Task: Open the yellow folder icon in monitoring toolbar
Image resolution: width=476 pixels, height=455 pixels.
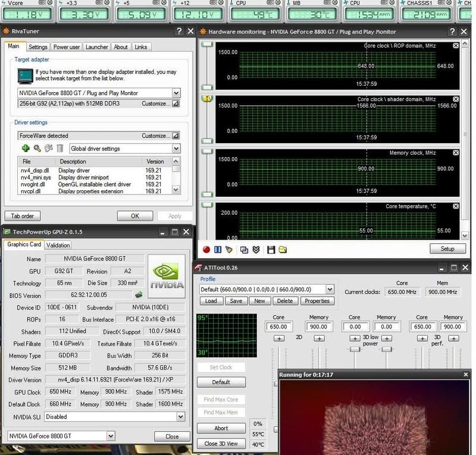Action: [283, 249]
